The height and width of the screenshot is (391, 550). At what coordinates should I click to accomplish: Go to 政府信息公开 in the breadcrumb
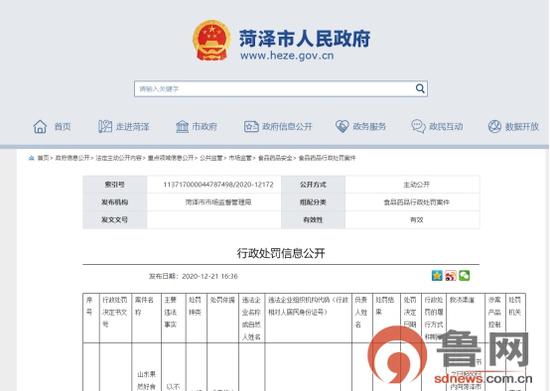pos(73,158)
